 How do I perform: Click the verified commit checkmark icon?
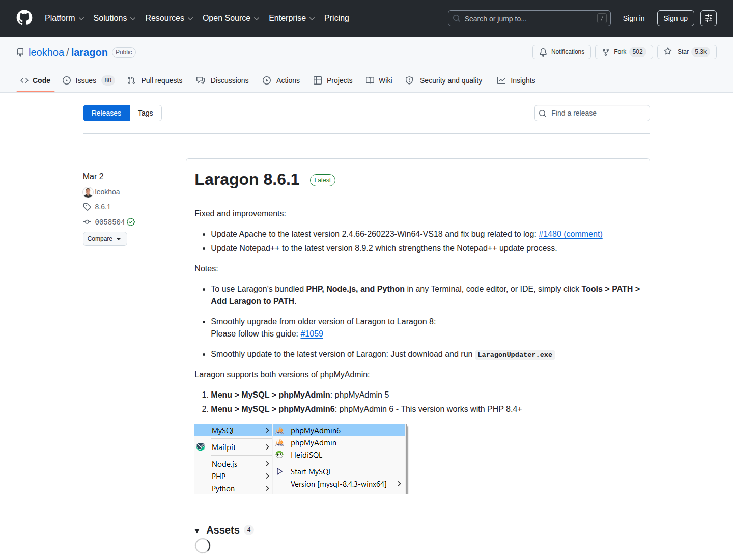(131, 222)
